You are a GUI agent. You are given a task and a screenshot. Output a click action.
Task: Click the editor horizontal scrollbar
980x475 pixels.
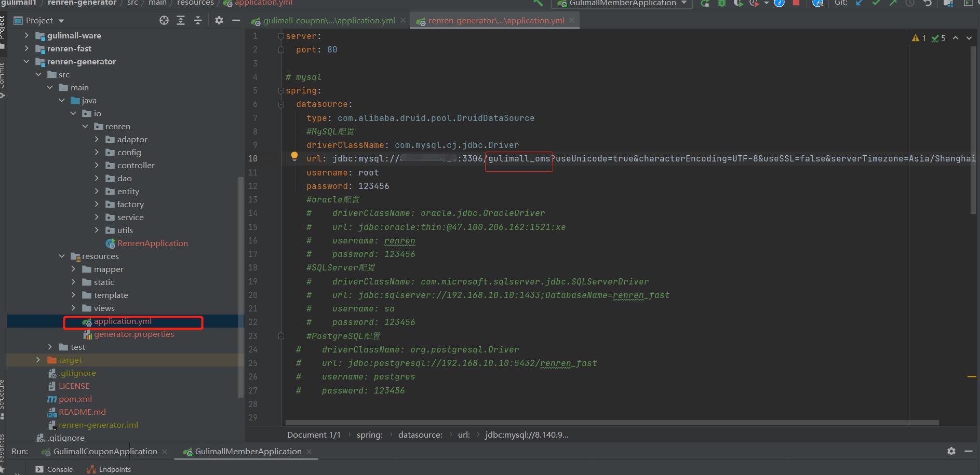pos(612,423)
